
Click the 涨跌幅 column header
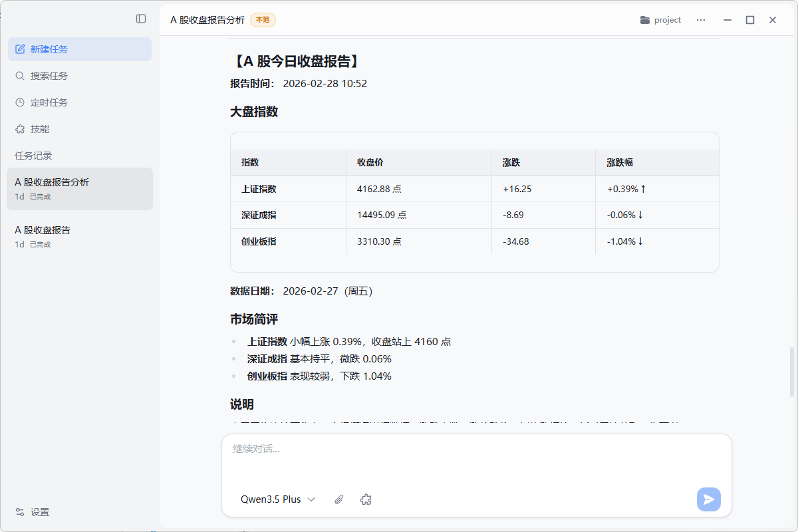tap(619, 162)
